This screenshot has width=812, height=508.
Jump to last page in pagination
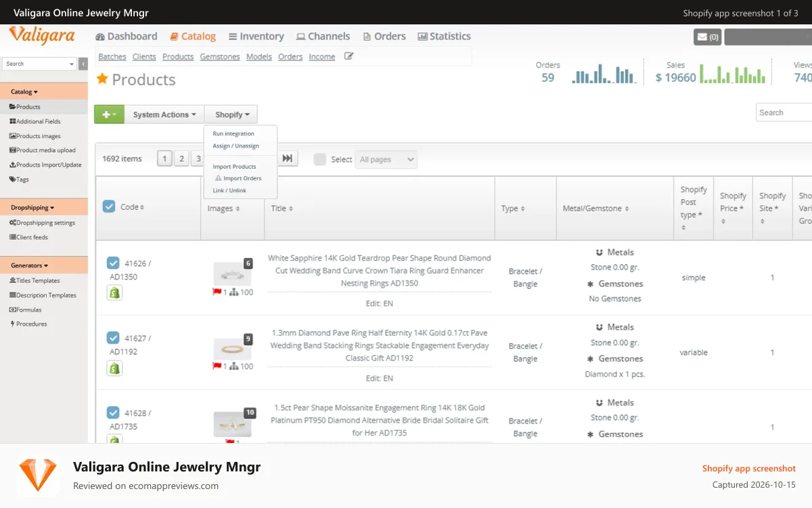288,158
